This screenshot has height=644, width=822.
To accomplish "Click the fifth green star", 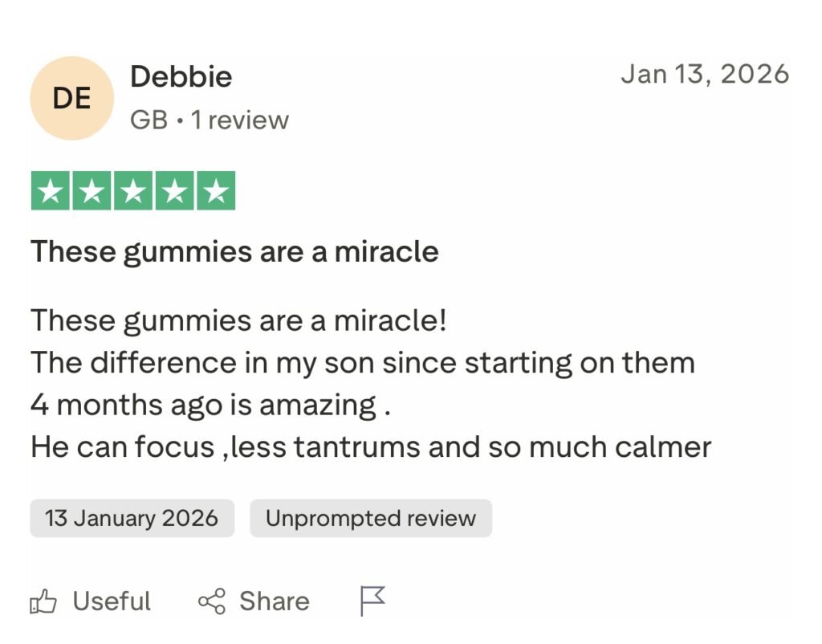I will pos(215,191).
